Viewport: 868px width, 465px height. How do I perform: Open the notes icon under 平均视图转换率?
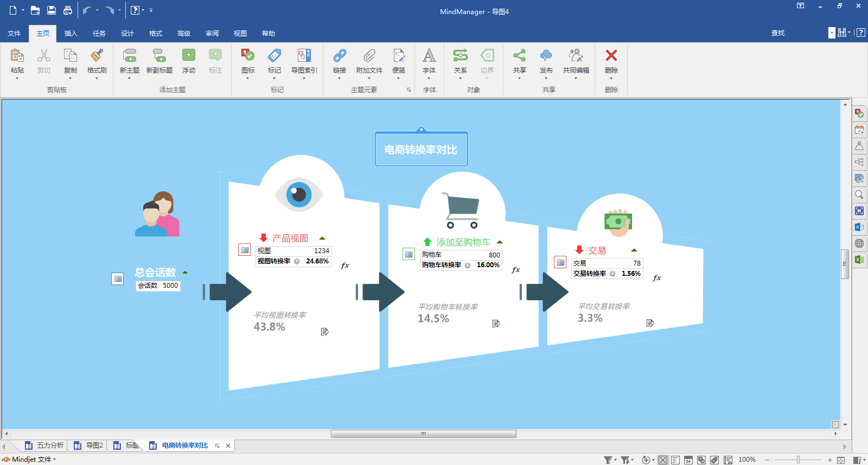[324, 332]
